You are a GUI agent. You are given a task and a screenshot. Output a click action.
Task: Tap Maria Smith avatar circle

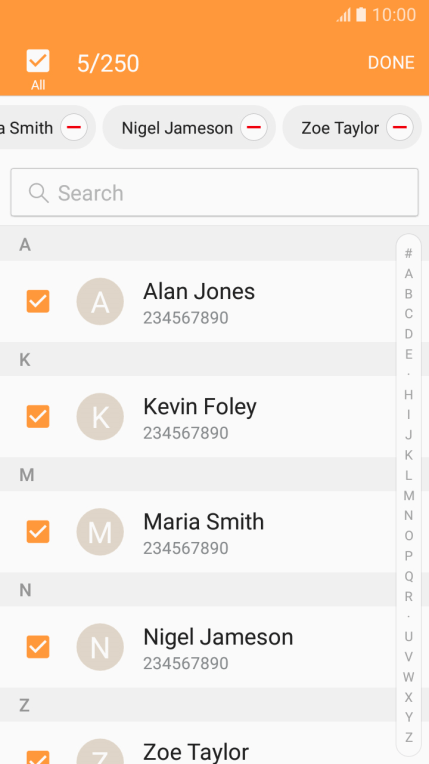[x=100, y=532]
